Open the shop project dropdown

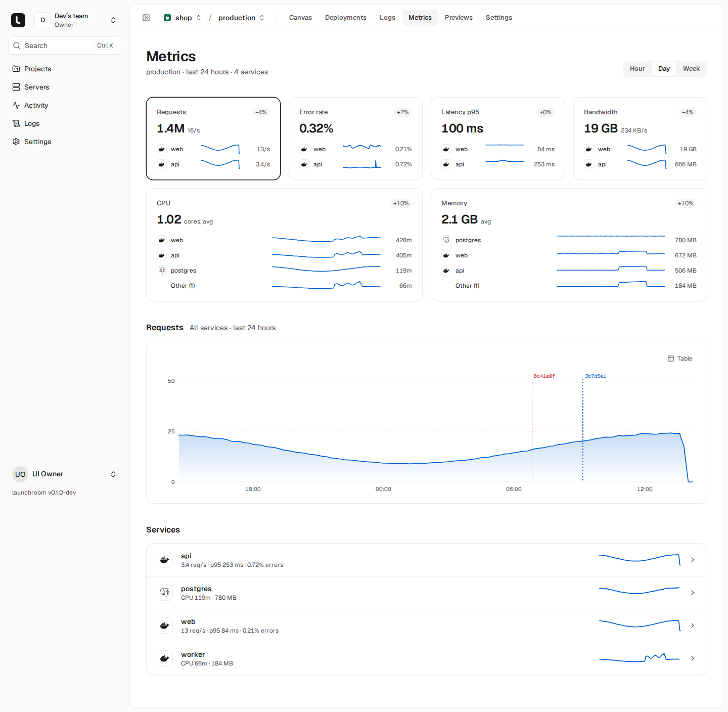click(x=199, y=18)
